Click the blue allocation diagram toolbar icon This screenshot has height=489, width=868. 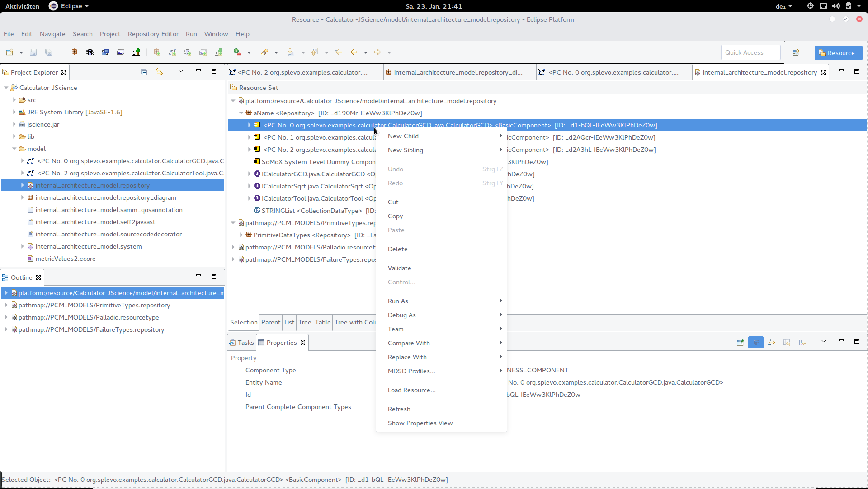(105, 52)
